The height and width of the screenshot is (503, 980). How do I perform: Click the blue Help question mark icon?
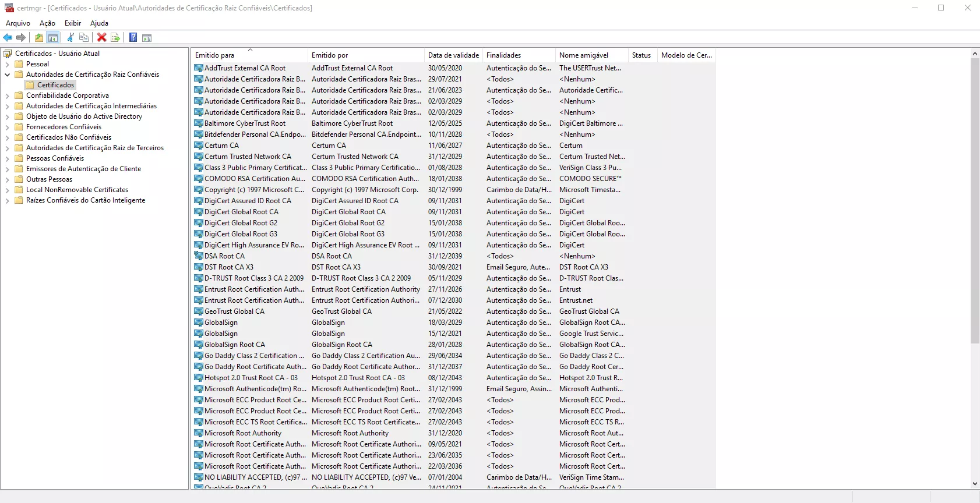133,38
